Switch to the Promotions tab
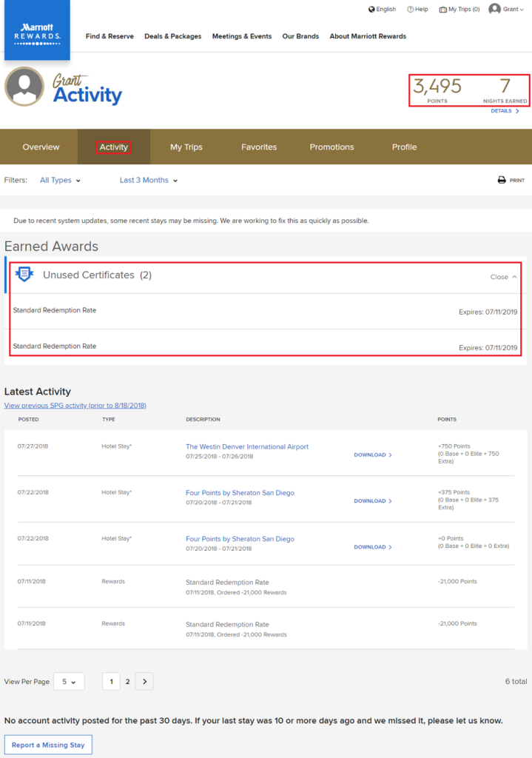Viewport: 532px width, 758px height. click(331, 147)
